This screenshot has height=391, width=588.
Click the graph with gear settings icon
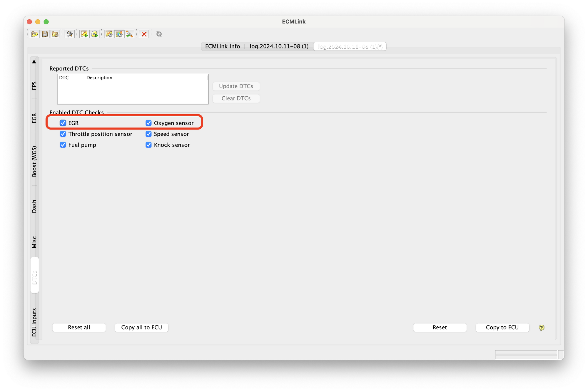point(109,34)
